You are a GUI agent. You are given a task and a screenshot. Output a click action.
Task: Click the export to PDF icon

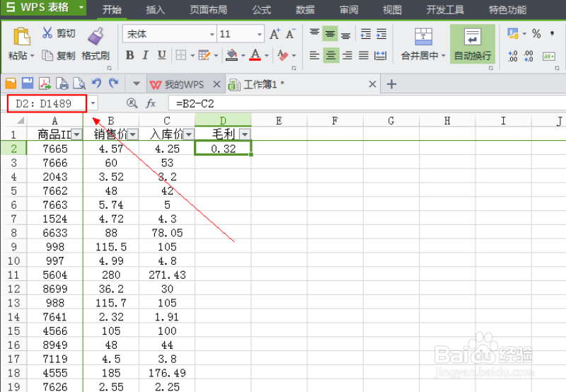tap(45, 83)
